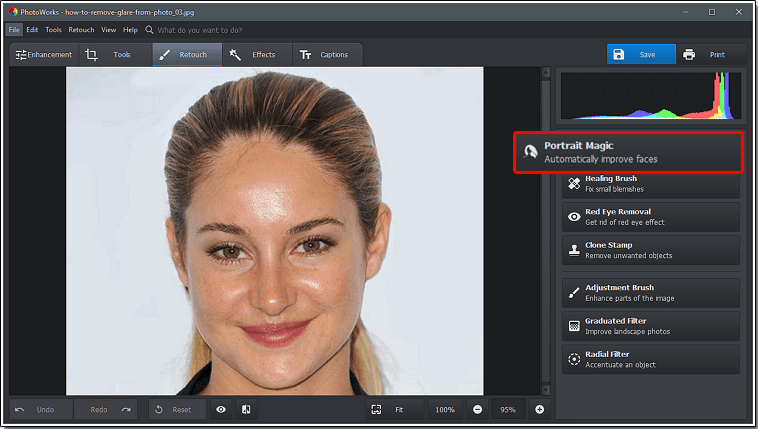Click the Undo button

click(41, 410)
